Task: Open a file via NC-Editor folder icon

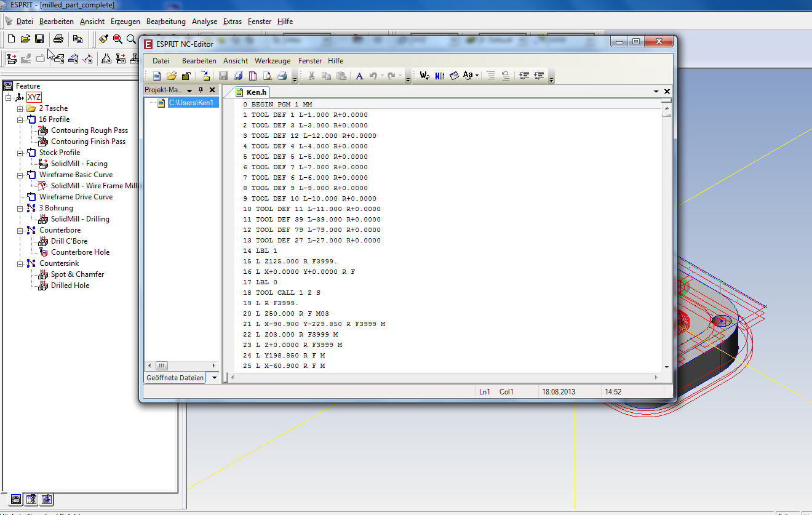Action: [172, 76]
